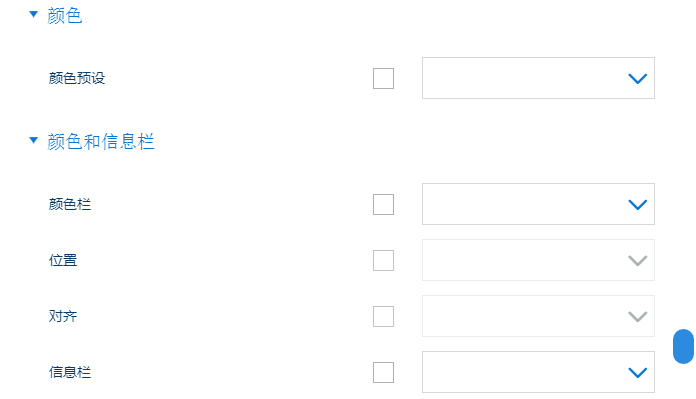Click the 颜色 section heading
The height and width of the screenshot is (399, 696).
pyautogui.click(x=65, y=16)
